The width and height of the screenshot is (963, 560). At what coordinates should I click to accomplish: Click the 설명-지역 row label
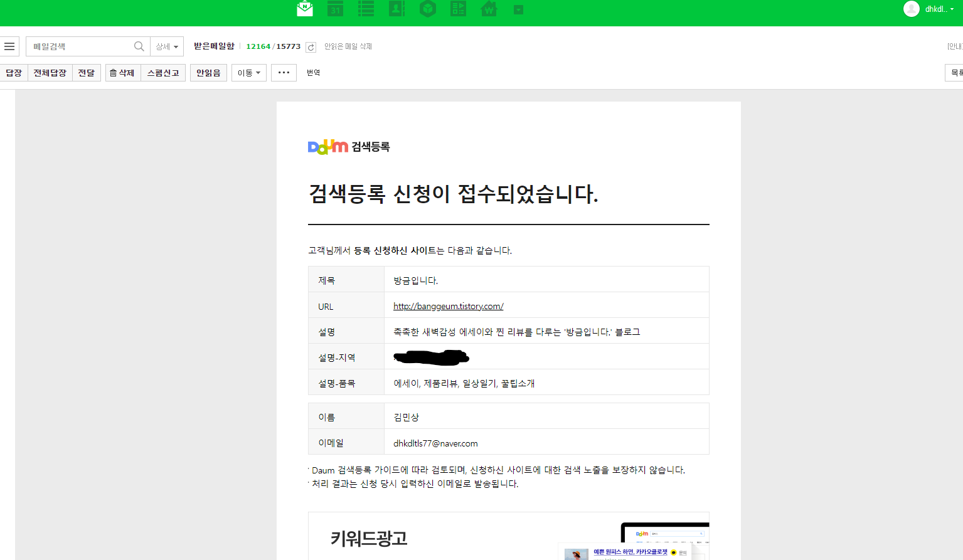coord(337,357)
